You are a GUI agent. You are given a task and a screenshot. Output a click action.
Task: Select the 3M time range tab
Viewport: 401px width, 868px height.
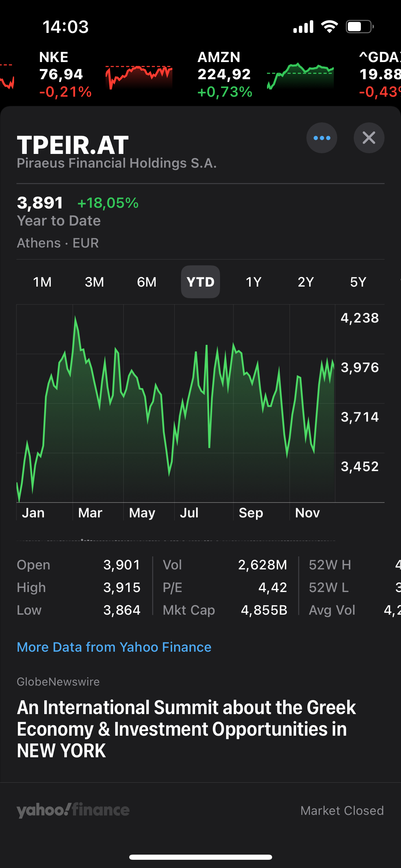click(x=94, y=282)
